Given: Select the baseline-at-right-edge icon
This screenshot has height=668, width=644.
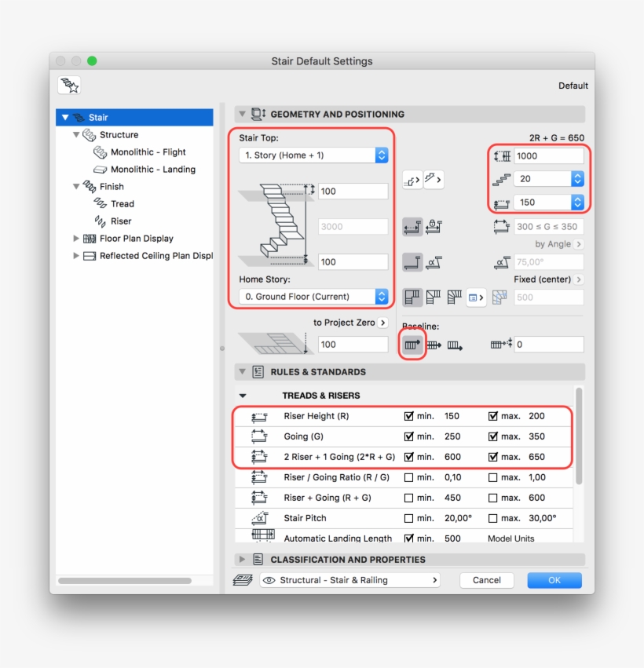Looking at the screenshot, I should tap(454, 345).
